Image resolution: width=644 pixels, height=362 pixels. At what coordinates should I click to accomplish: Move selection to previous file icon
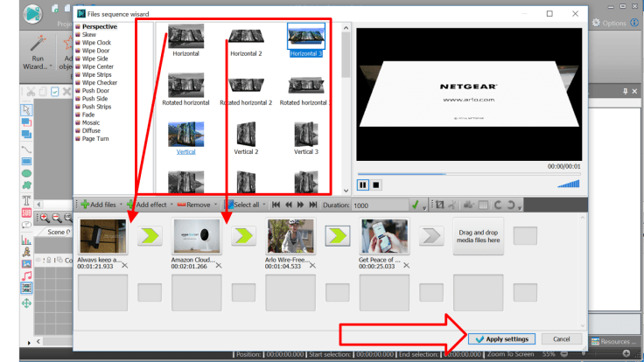click(x=289, y=205)
